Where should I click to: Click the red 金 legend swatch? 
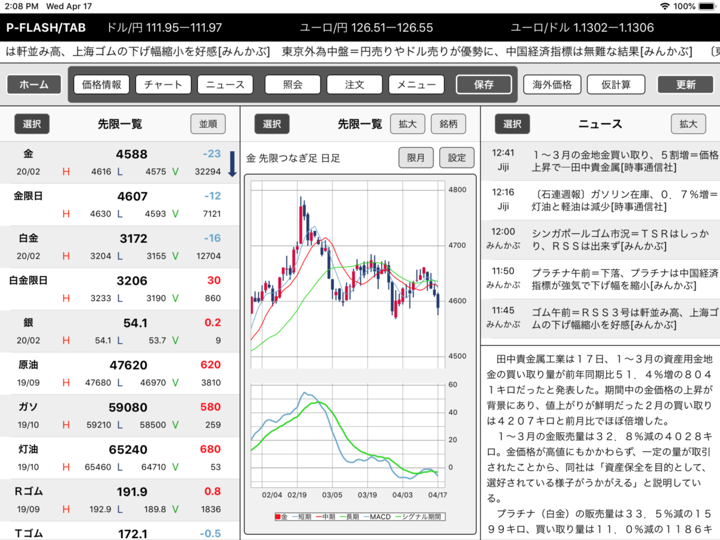click(x=278, y=516)
